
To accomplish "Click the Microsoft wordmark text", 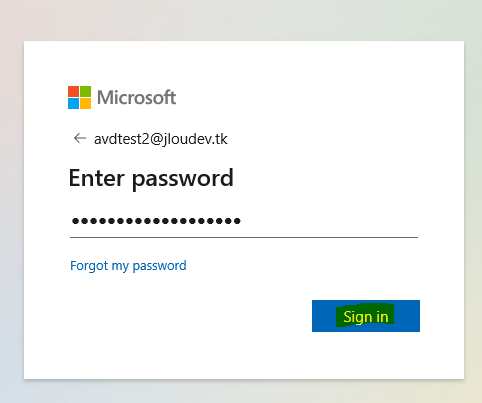I will [136, 97].
